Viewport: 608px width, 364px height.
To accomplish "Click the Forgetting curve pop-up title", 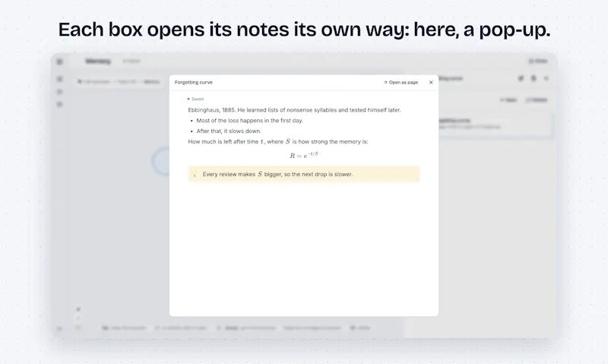I will (x=194, y=82).
